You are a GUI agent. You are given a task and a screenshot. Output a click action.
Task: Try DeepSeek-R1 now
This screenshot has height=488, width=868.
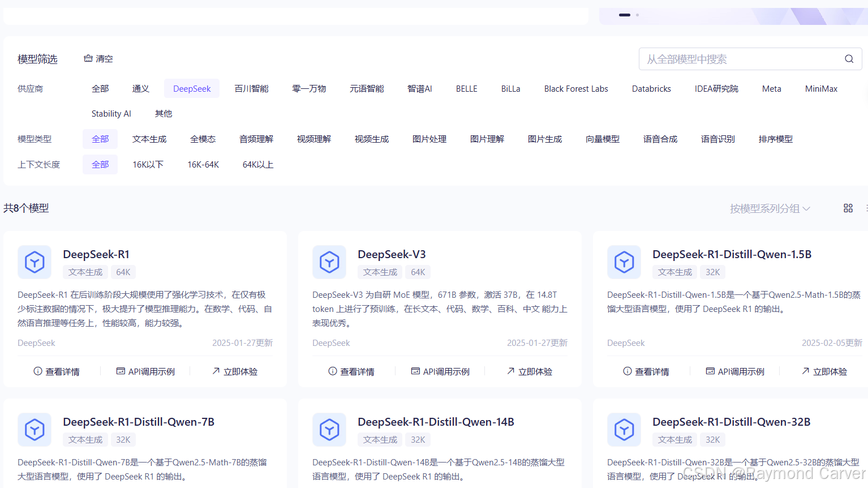click(235, 371)
